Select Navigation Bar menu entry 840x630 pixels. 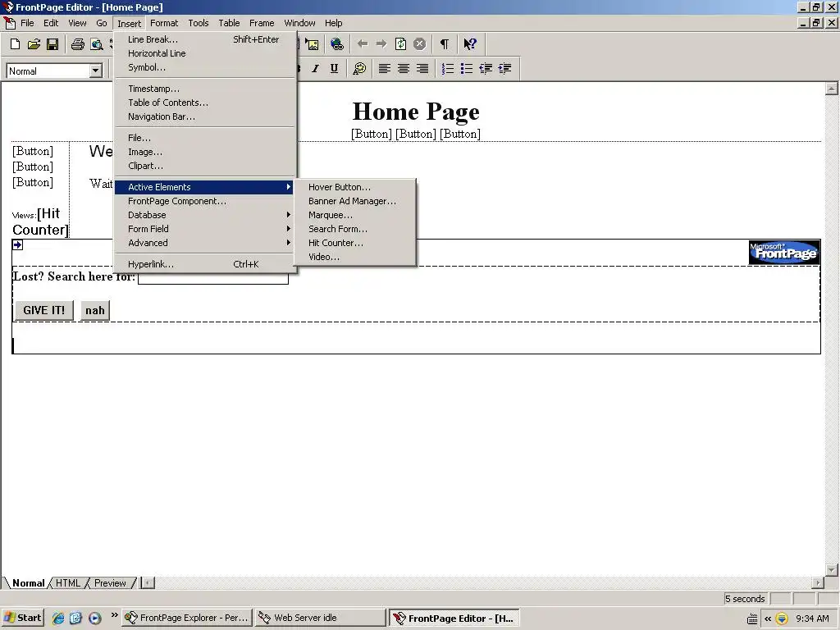204,116
